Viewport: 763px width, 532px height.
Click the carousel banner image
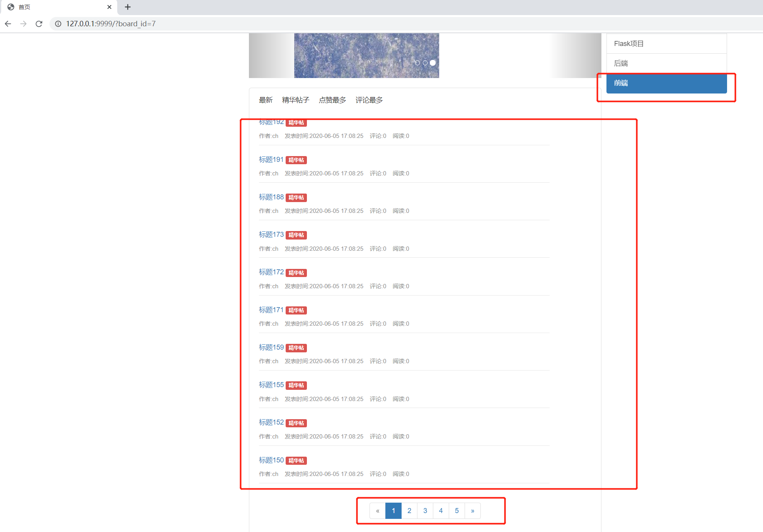[366, 55]
